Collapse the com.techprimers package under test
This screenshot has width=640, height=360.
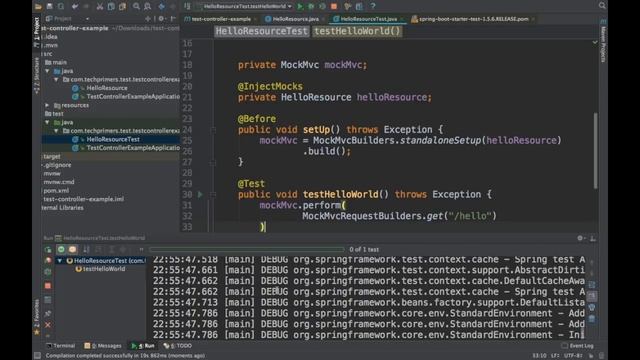tap(56, 131)
